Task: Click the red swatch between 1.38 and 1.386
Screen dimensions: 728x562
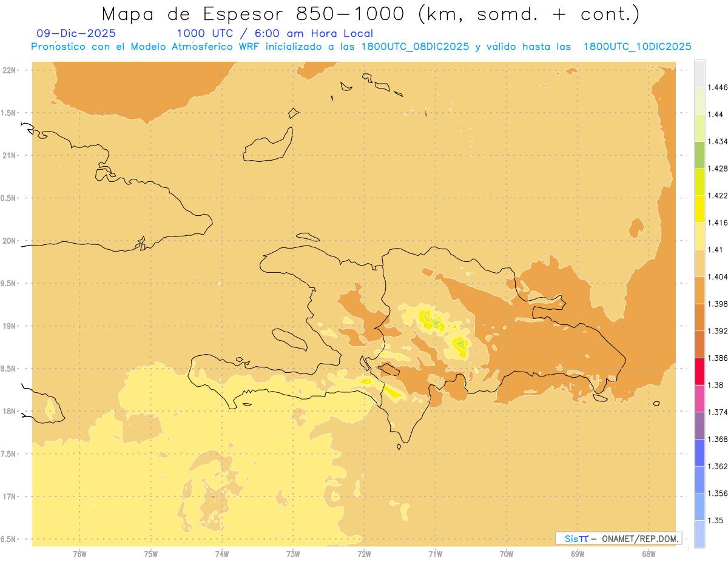Action: click(700, 372)
